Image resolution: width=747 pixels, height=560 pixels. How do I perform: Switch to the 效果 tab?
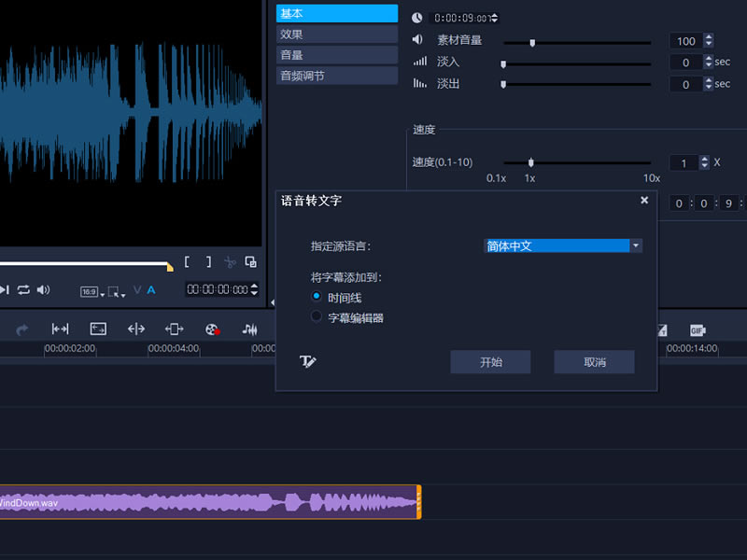[x=336, y=35]
